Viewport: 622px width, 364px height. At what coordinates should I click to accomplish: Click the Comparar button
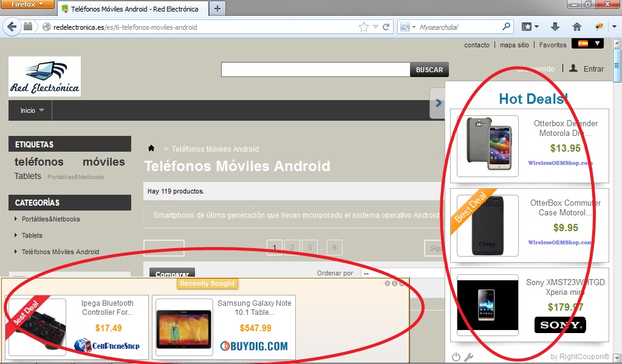172,273
